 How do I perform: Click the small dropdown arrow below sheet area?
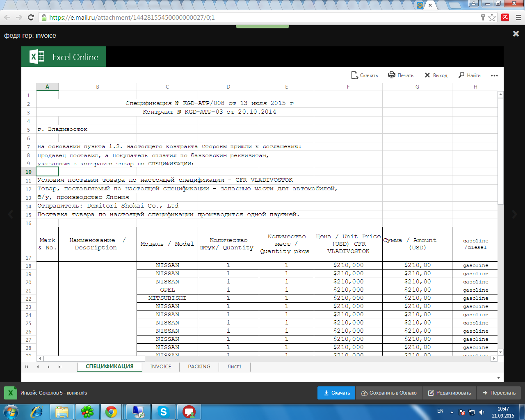coord(498,378)
